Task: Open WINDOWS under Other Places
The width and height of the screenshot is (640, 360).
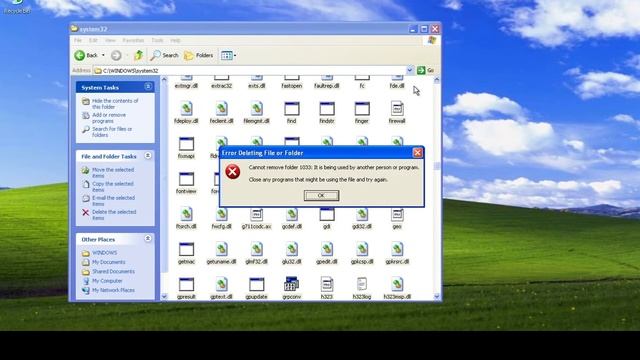Action: click(104, 253)
